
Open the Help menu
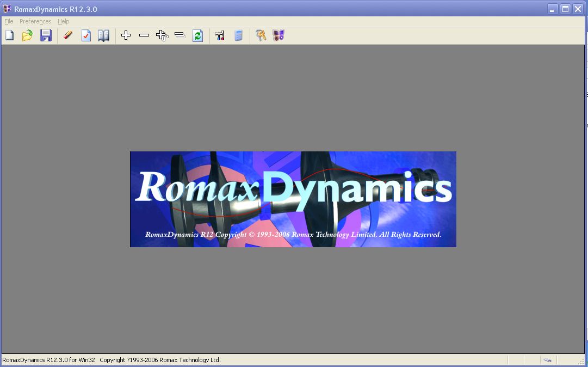pos(64,21)
